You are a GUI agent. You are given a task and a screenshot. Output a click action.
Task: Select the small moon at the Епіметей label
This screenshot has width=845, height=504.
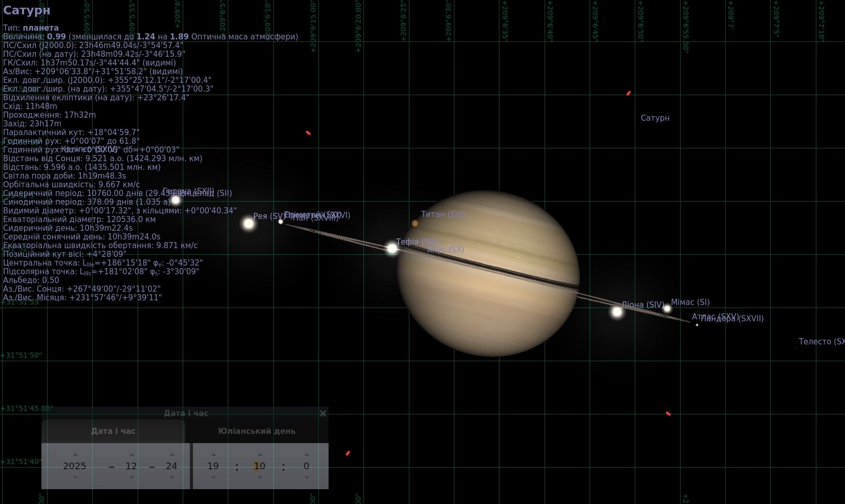(280, 222)
